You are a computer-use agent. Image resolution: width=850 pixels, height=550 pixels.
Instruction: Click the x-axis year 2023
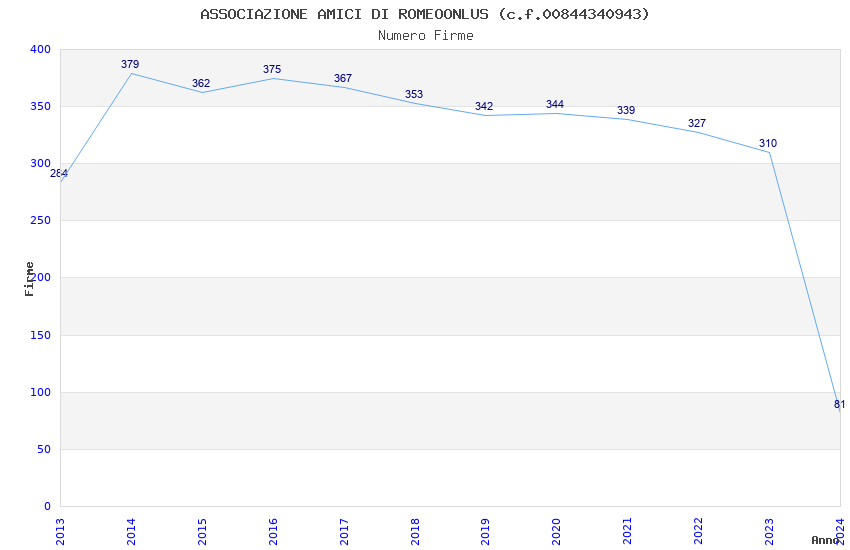click(770, 532)
